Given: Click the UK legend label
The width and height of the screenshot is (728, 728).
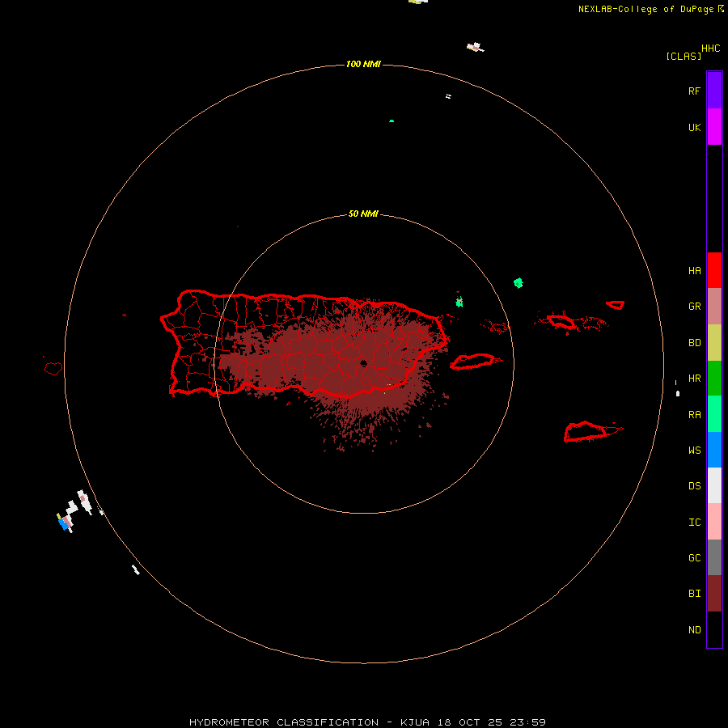Looking at the screenshot, I should point(694,127).
